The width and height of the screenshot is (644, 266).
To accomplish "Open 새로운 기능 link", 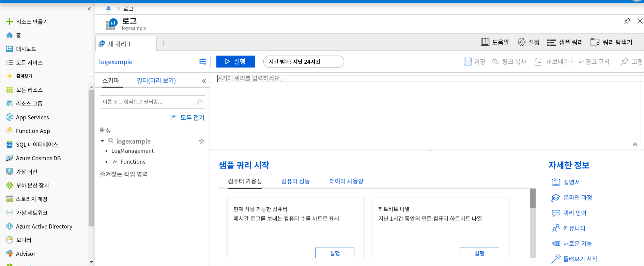I will click(572, 244).
